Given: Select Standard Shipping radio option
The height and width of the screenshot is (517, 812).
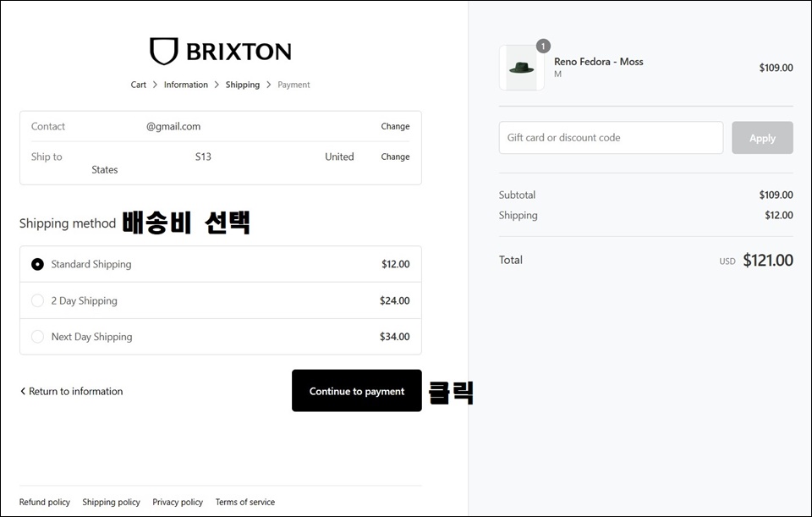Looking at the screenshot, I should (x=37, y=264).
